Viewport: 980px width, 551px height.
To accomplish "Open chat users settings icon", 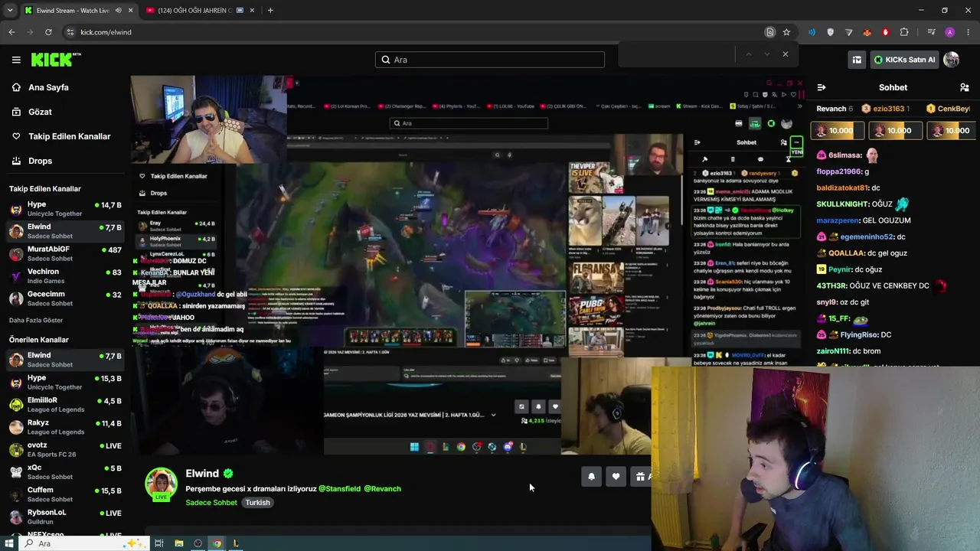I will coord(965,87).
